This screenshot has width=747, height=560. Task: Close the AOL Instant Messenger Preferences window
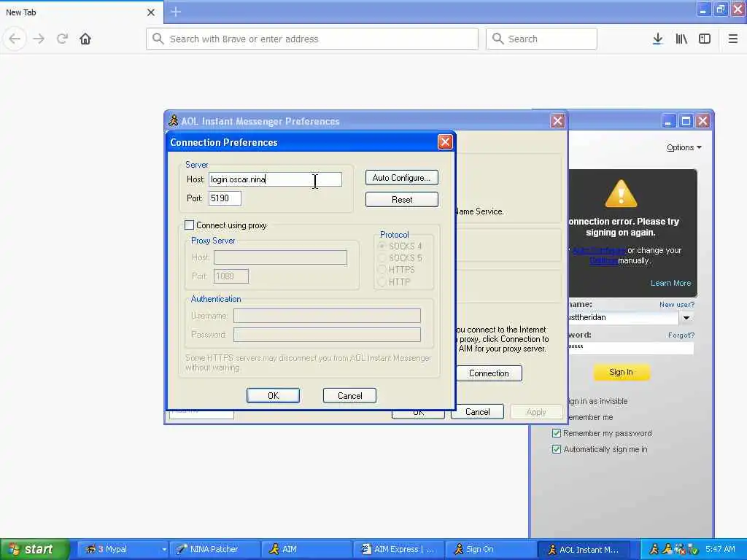(x=557, y=121)
